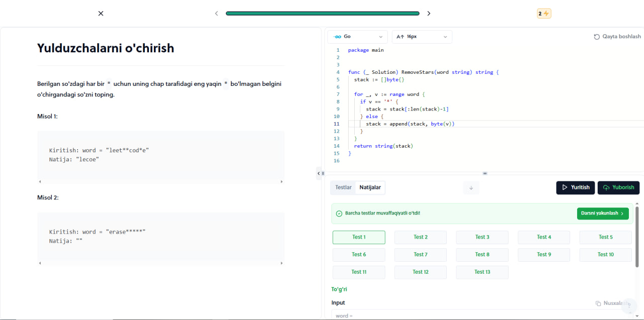Select Test 7 result

coord(421,255)
